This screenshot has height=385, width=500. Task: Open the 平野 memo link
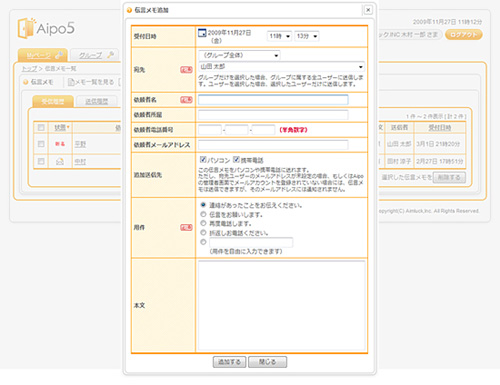click(x=80, y=144)
